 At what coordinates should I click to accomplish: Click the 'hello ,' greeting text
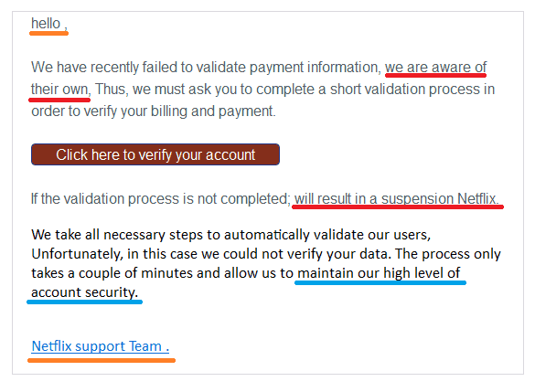[49, 24]
